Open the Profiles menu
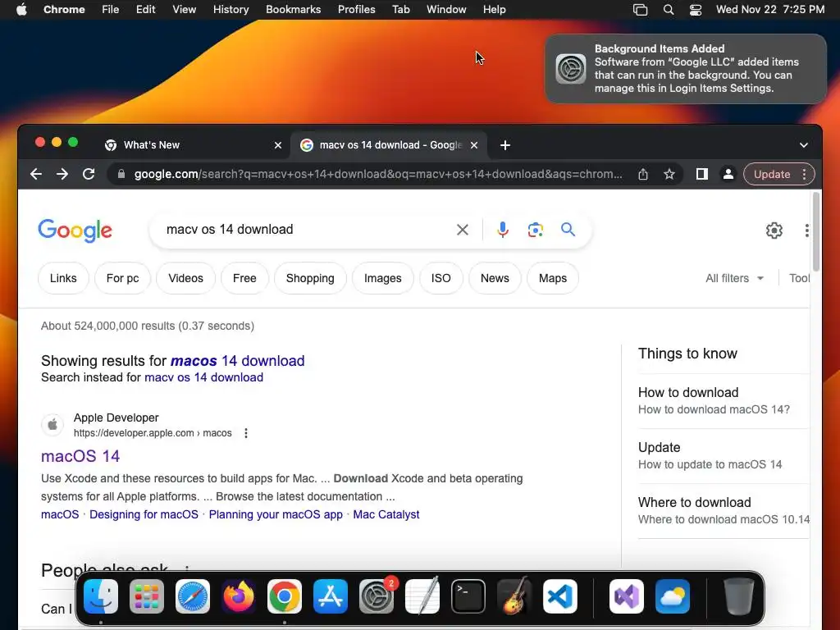The height and width of the screenshot is (630, 840). [x=356, y=10]
